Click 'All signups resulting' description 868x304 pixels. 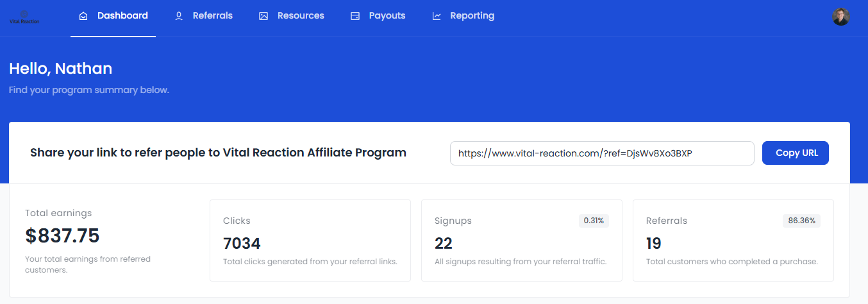point(521,262)
